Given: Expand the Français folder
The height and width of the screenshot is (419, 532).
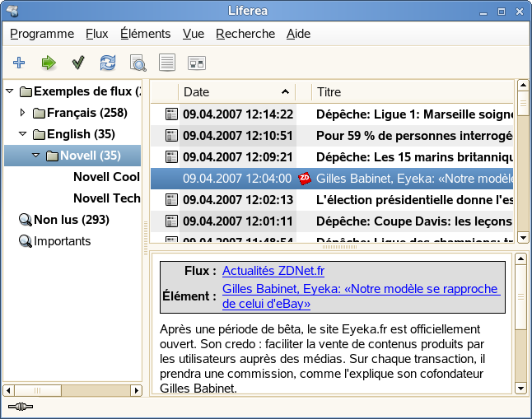Looking at the screenshot, I should [x=23, y=112].
